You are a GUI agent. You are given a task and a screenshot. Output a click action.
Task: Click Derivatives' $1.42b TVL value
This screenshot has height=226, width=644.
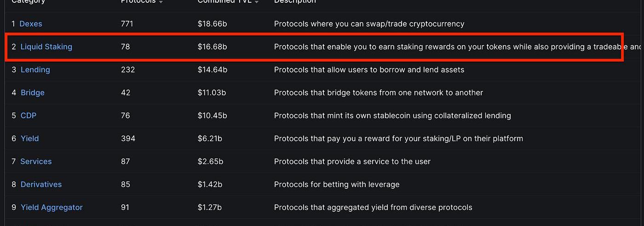click(210, 185)
